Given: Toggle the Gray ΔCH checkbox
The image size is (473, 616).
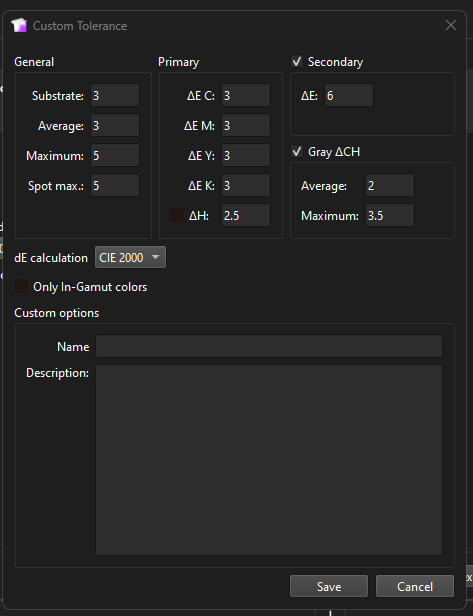Looking at the screenshot, I should [297, 152].
